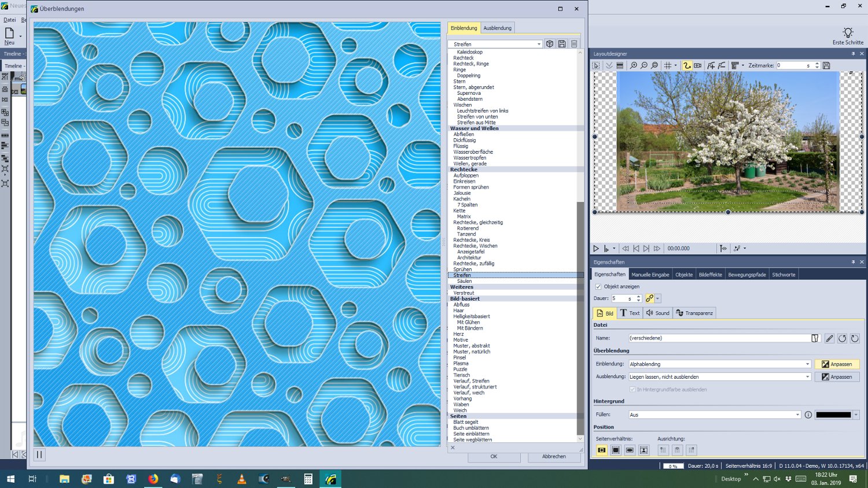Open the Bildeffekte tab

[x=710, y=275]
